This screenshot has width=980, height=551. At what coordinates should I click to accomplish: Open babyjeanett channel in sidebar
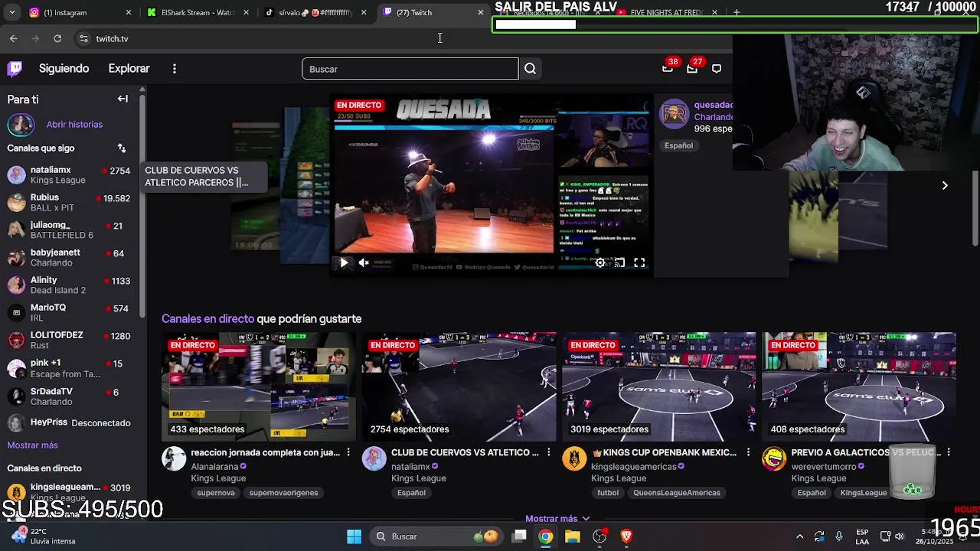(x=69, y=257)
